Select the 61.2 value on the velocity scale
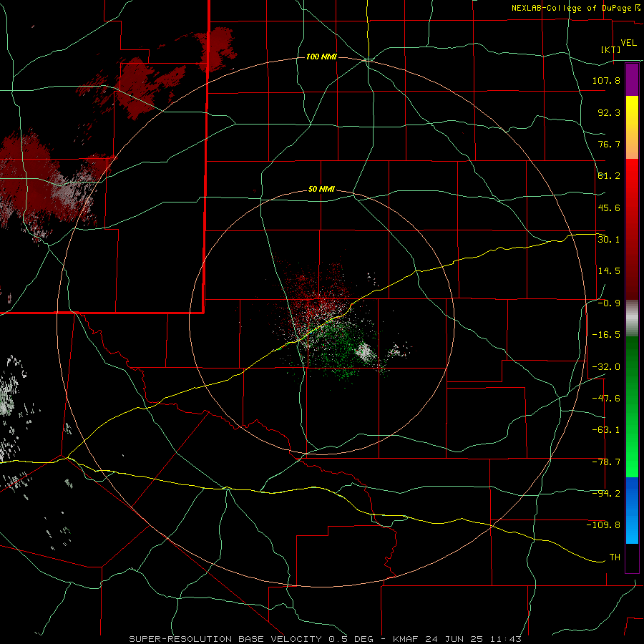The width and height of the screenshot is (644, 644). tap(609, 176)
